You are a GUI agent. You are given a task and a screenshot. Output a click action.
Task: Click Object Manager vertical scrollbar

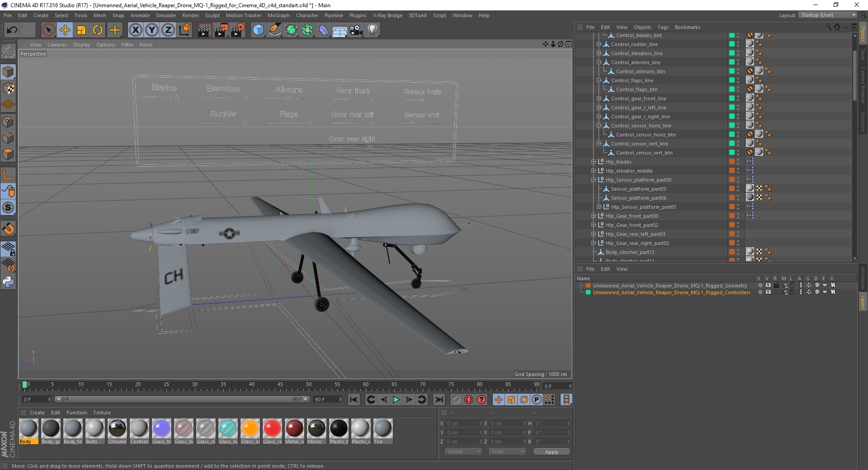[854, 76]
